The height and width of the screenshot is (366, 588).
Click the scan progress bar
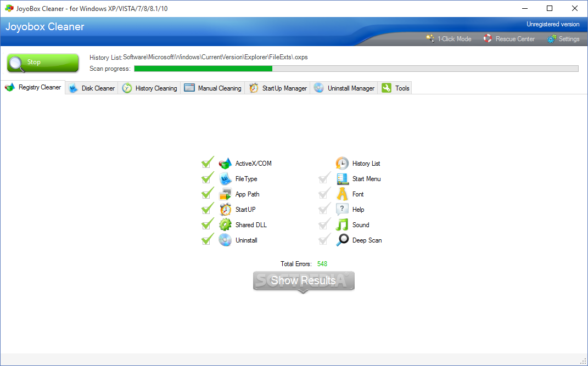tap(356, 69)
